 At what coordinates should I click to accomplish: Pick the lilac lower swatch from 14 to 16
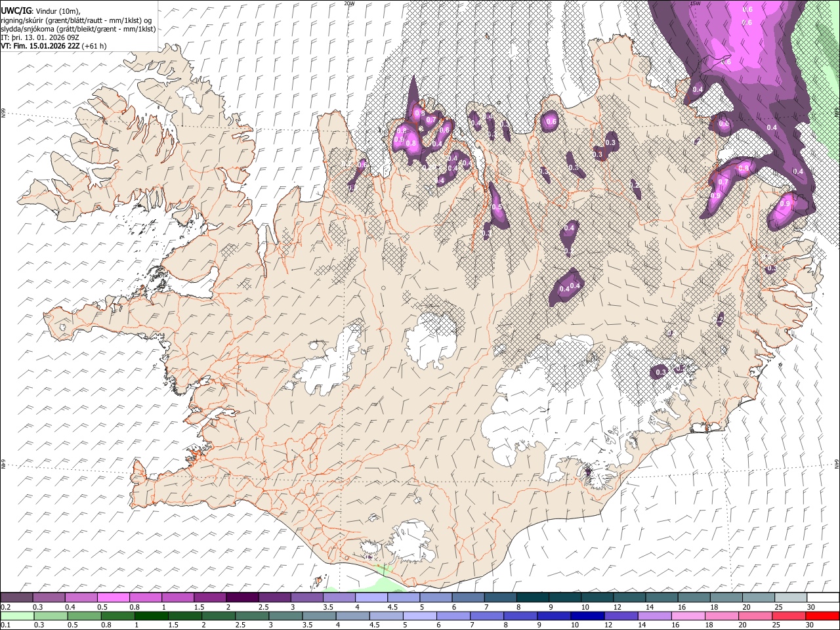pyautogui.click(x=656, y=616)
